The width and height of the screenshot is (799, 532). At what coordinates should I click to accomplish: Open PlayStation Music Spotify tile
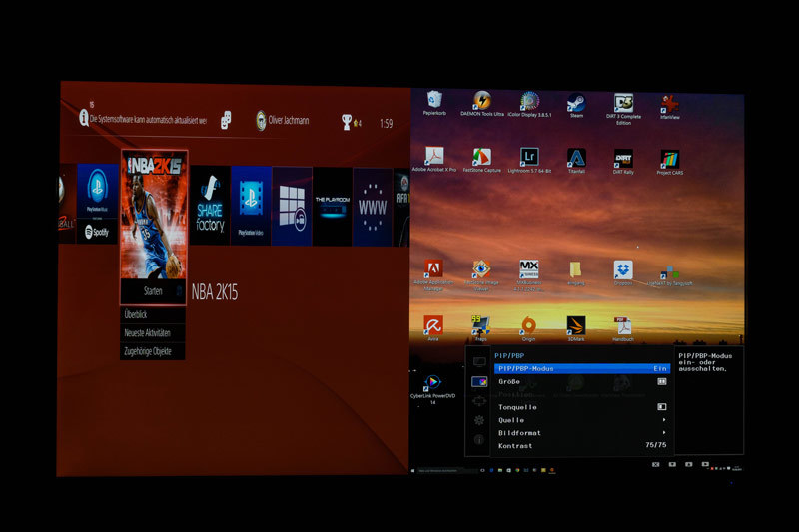[97, 204]
